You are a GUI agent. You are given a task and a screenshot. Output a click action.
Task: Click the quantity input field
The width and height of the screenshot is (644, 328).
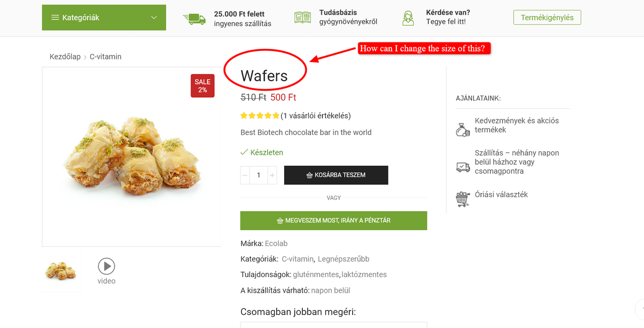click(259, 175)
